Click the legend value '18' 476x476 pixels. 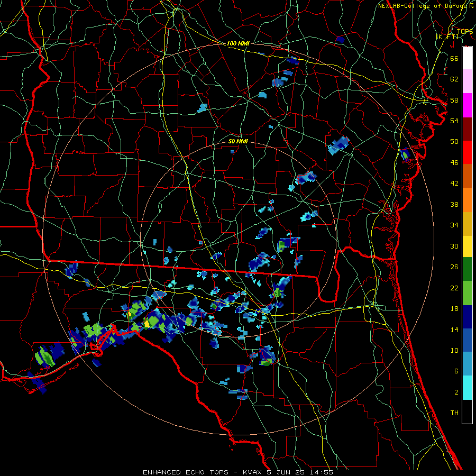pyautogui.click(x=454, y=309)
